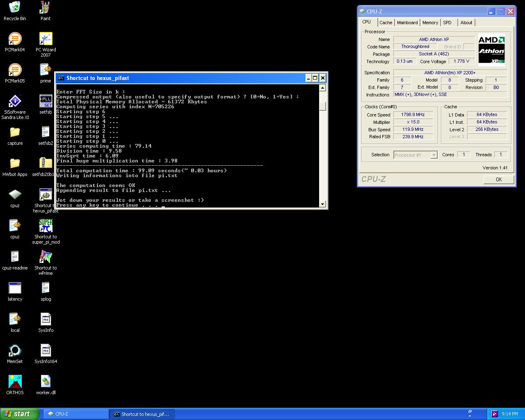Viewport: 525px width, 420px height.
Task: Select the setfsb20b1 zip archive icon
Action: point(46,164)
